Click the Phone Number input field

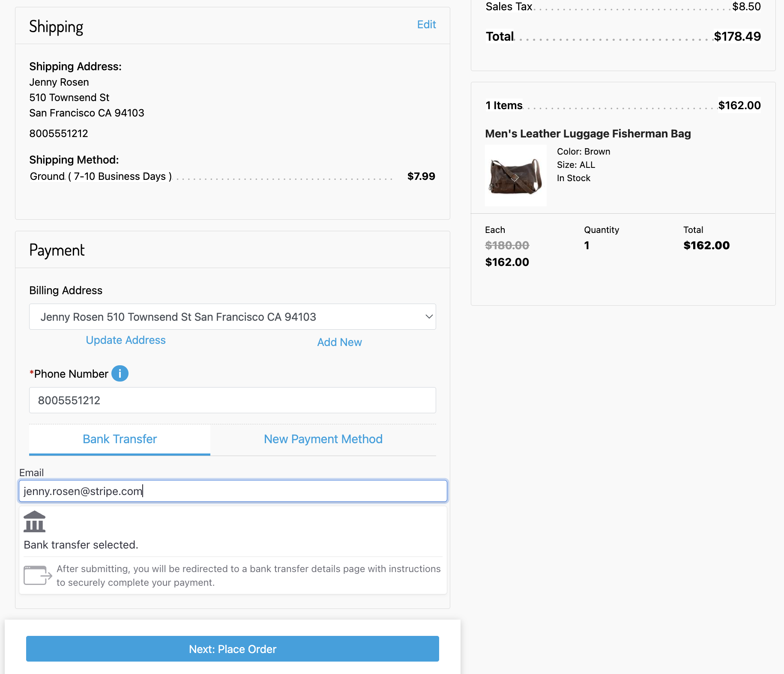[x=232, y=400]
